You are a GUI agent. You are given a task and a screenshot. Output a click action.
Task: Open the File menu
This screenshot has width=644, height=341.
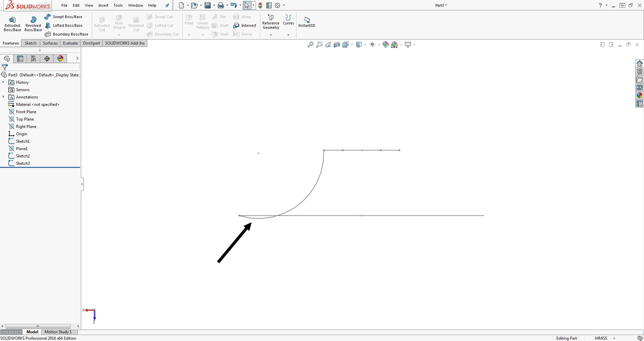(64, 5)
